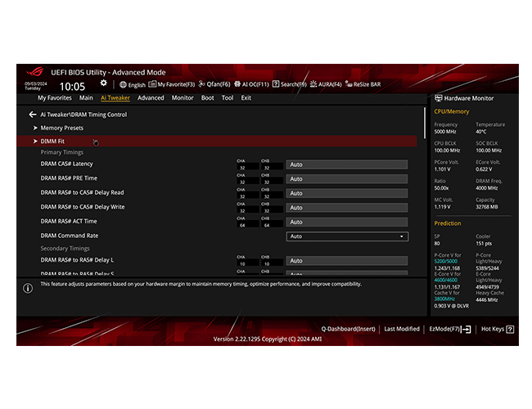This screenshot has width=532, height=409.
Task: Click Q-Dashboard(Insert) at the bottom
Action: click(348, 329)
